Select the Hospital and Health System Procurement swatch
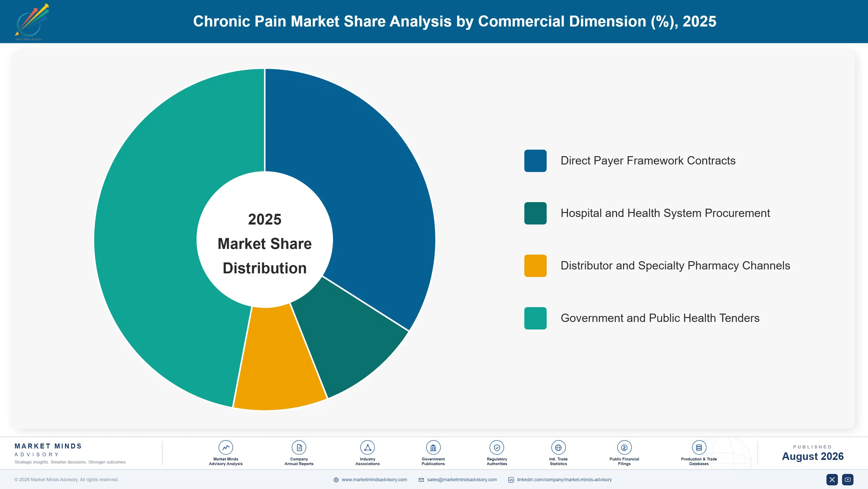This screenshot has height=489, width=868. coord(535,213)
